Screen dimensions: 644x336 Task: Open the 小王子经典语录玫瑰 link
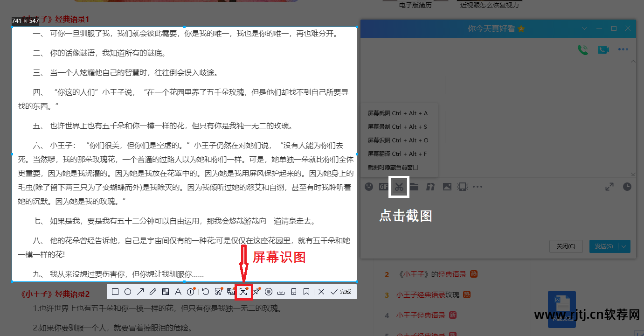coord(428,295)
